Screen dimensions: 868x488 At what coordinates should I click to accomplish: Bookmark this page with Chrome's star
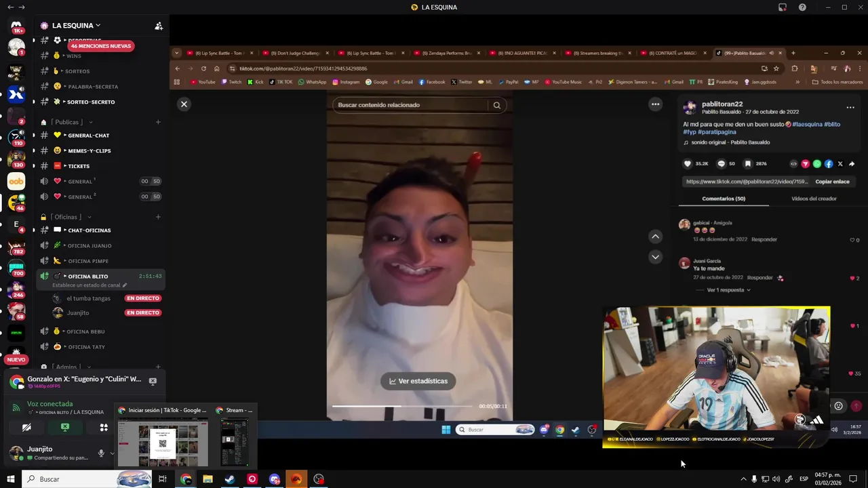(776, 68)
